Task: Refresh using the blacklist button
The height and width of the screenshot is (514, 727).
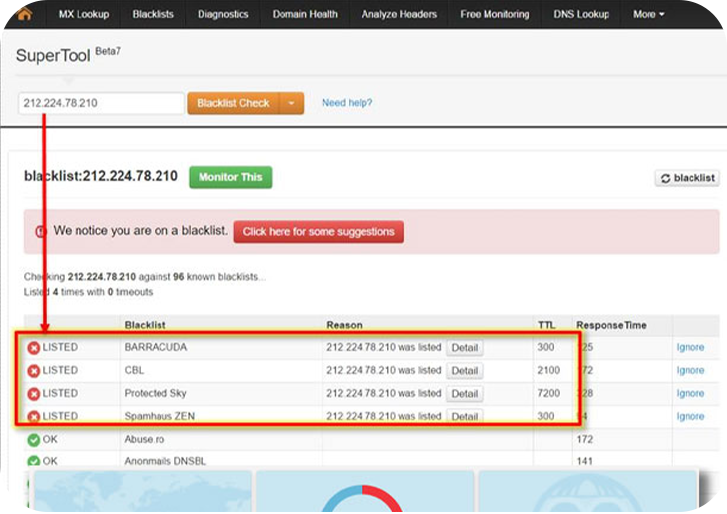Action: click(x=687, y=178)
